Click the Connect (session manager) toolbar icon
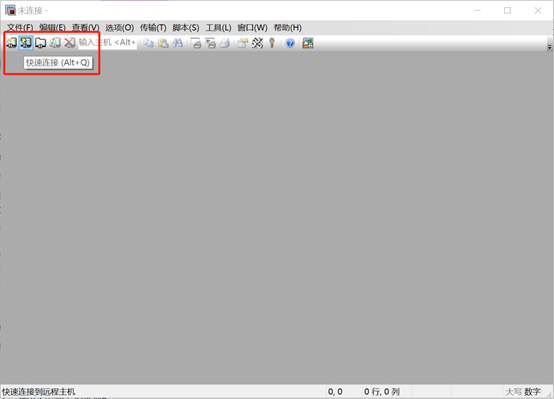The image size is (554, 399). 11,43
